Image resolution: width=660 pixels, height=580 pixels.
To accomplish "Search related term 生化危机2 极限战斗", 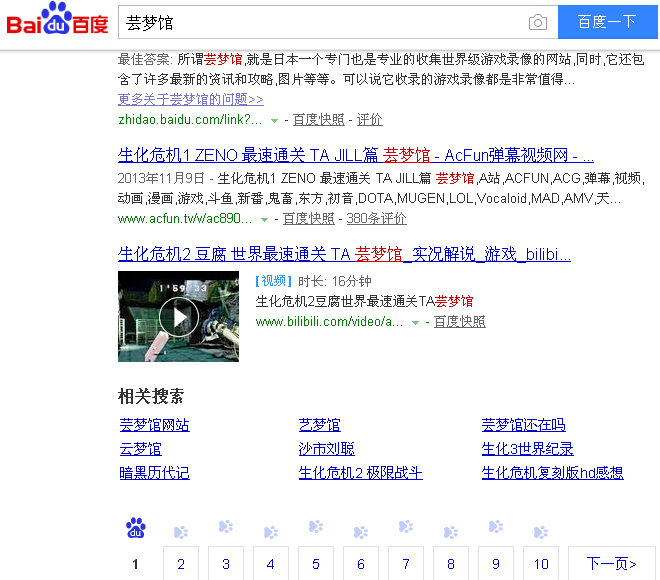I will [360, 473].
